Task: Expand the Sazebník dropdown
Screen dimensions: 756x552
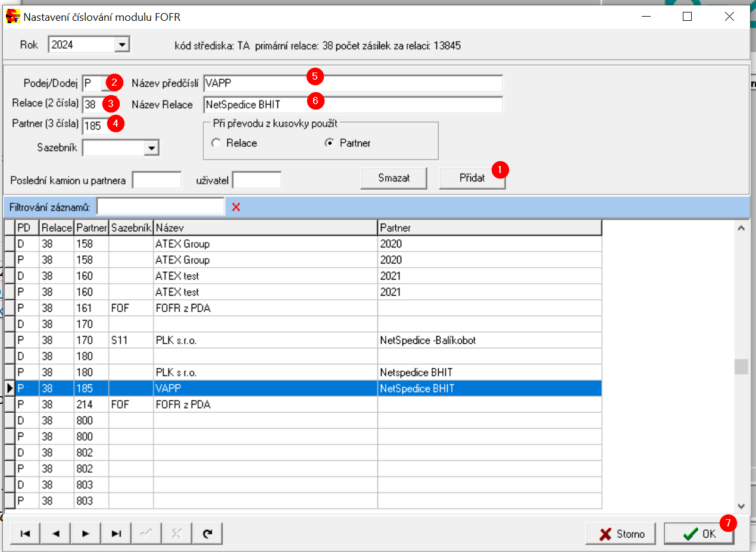Action: (151, 148)
